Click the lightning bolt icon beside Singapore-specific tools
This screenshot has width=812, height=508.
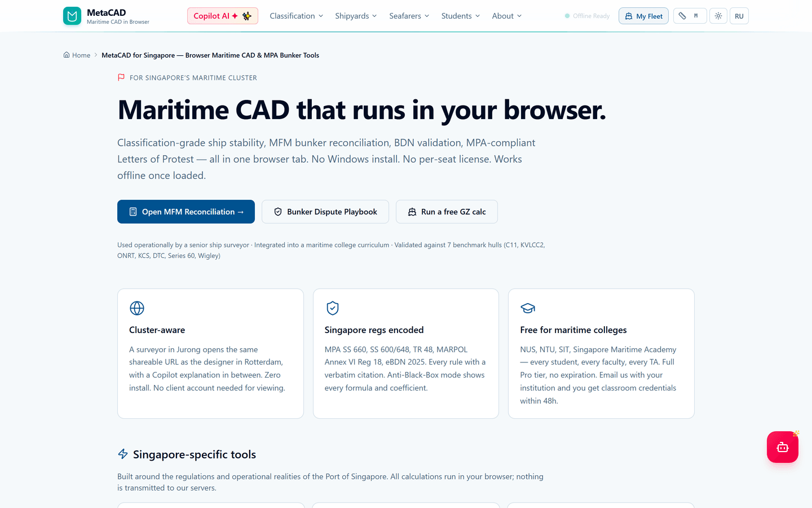(123, 454)
